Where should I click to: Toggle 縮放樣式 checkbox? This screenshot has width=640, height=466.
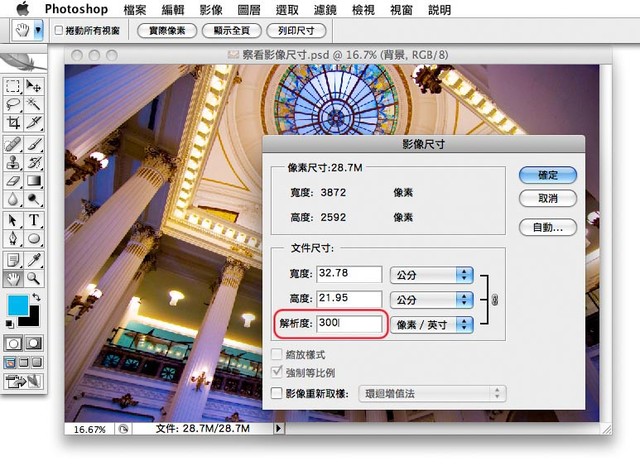click(x=277, y=354)
